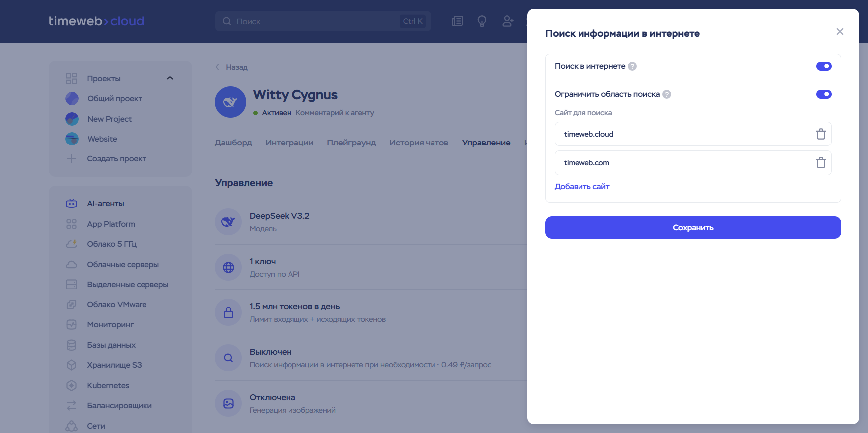The image size is (868, 433).
Task: Show help for Ограничить область поиска
Action: click(x=667, y=94)
